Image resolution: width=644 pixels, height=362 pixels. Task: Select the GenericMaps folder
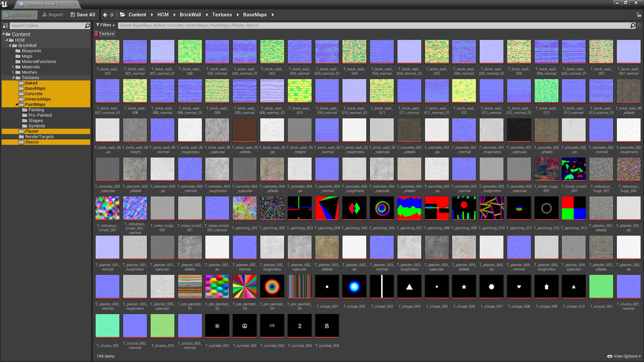[46, 99]
